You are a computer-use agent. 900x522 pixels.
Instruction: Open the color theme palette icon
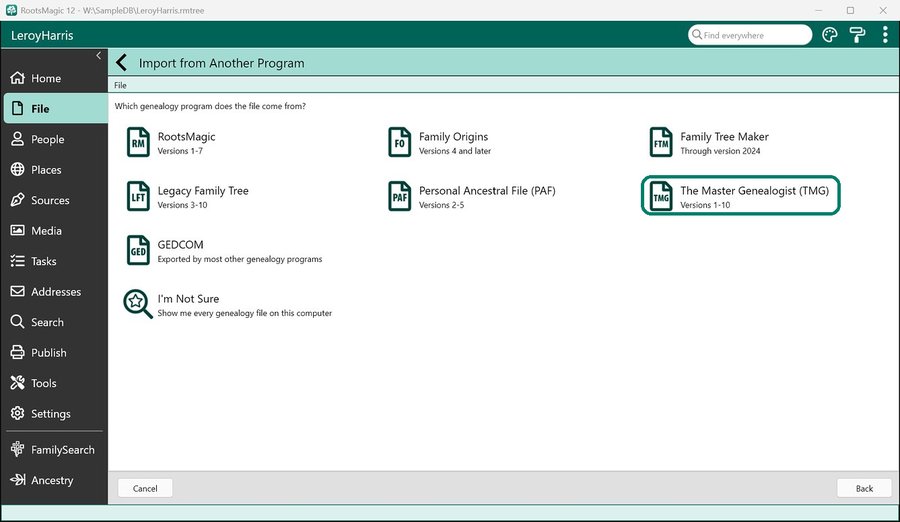pyautogui.click(x=829, y=35)
